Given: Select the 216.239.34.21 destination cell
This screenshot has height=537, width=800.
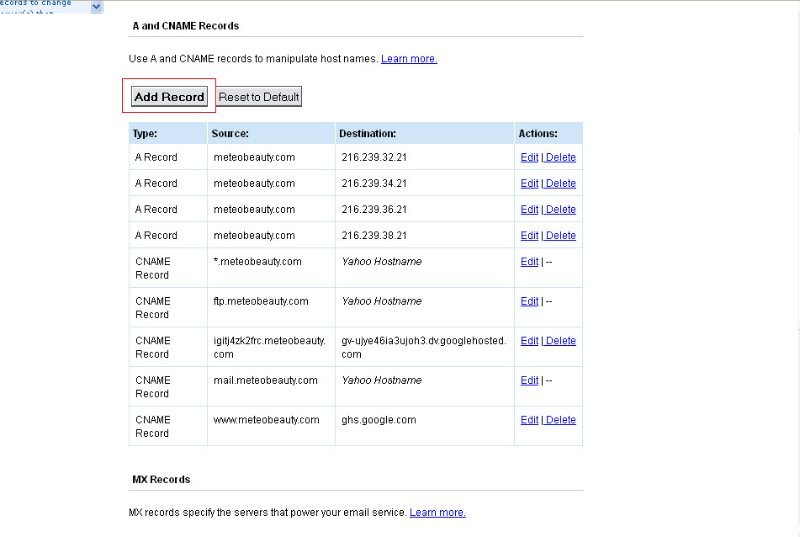Looking at the screenshot, I should [424, 183].
